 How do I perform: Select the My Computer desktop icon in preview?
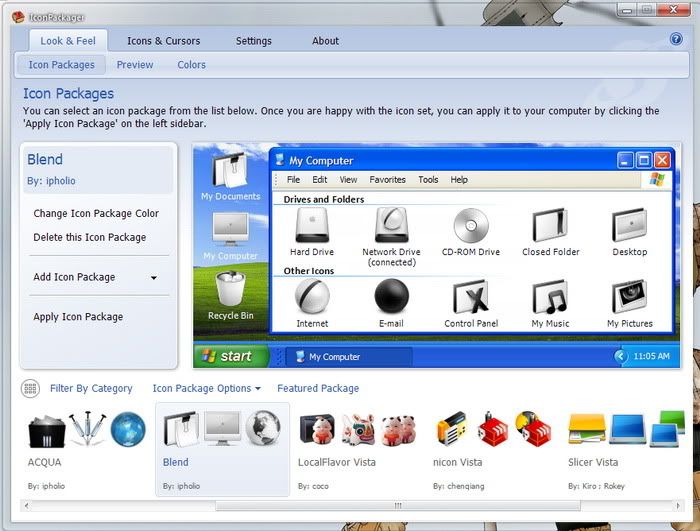tap(230, 229)
